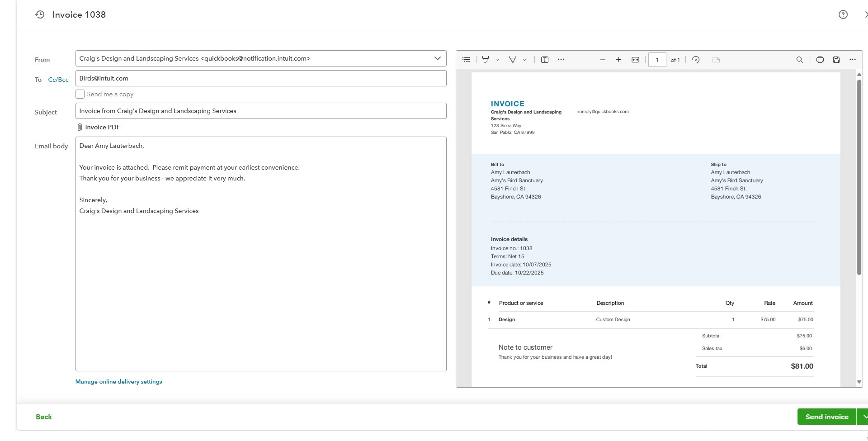The width and height of the screenshot is (868, 441).
Task: Open Manage online delivery settings
Action: (118, 382)
